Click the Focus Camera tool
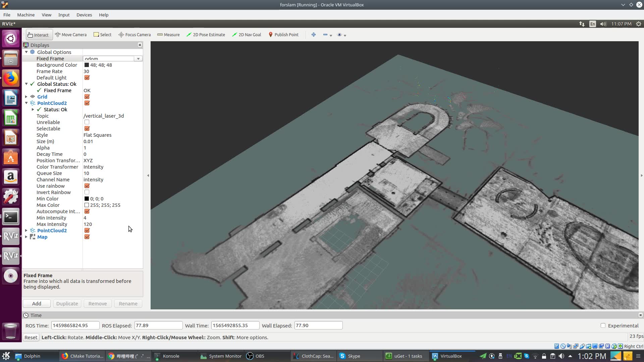This screenshot has height=362, width=644. coord(135,35)
